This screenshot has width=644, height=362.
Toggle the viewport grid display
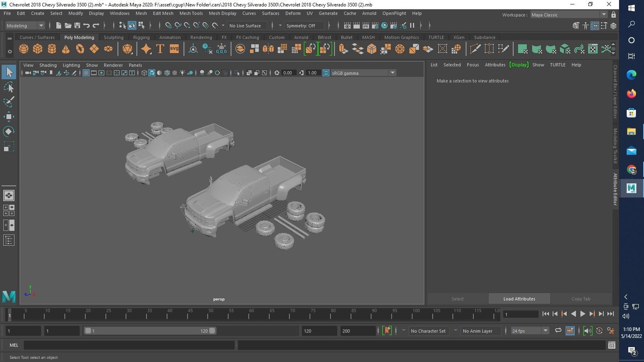tap(86, 73)
